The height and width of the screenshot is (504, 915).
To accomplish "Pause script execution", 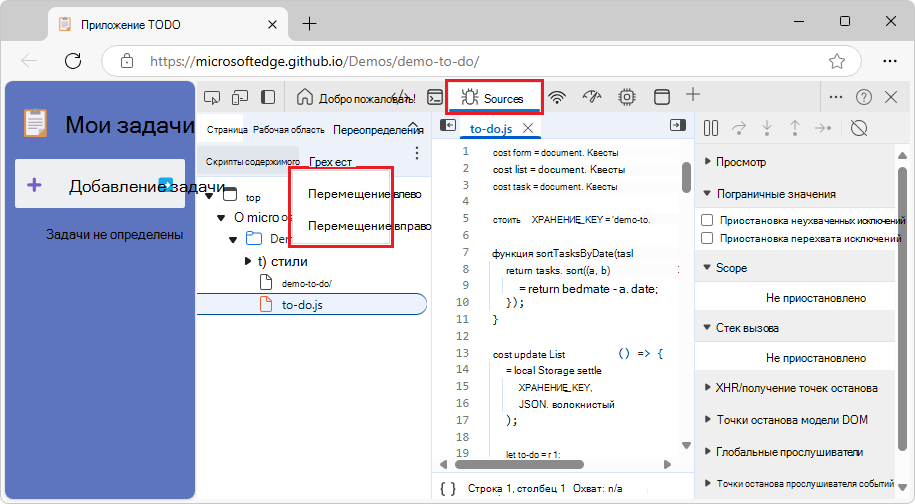I will [711, 128].
